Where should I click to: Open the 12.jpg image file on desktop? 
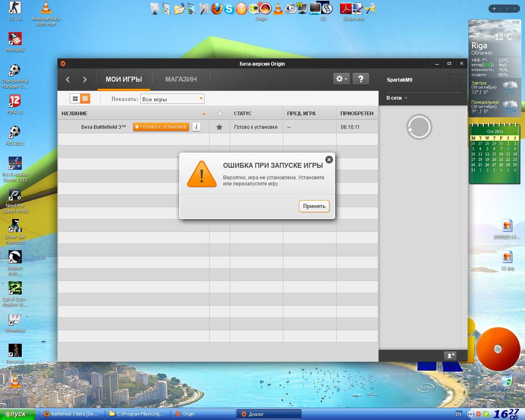pos(507,260)
